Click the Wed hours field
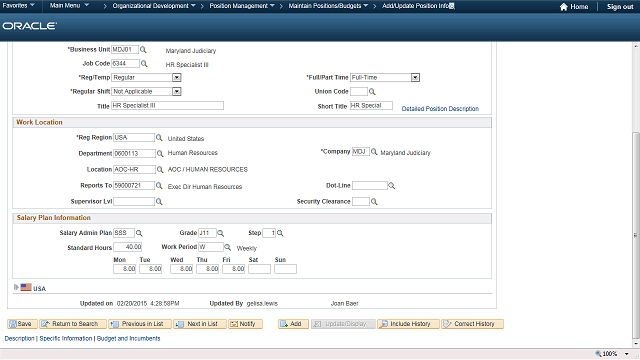The image size is (640, 360). [x=182, y=269]
